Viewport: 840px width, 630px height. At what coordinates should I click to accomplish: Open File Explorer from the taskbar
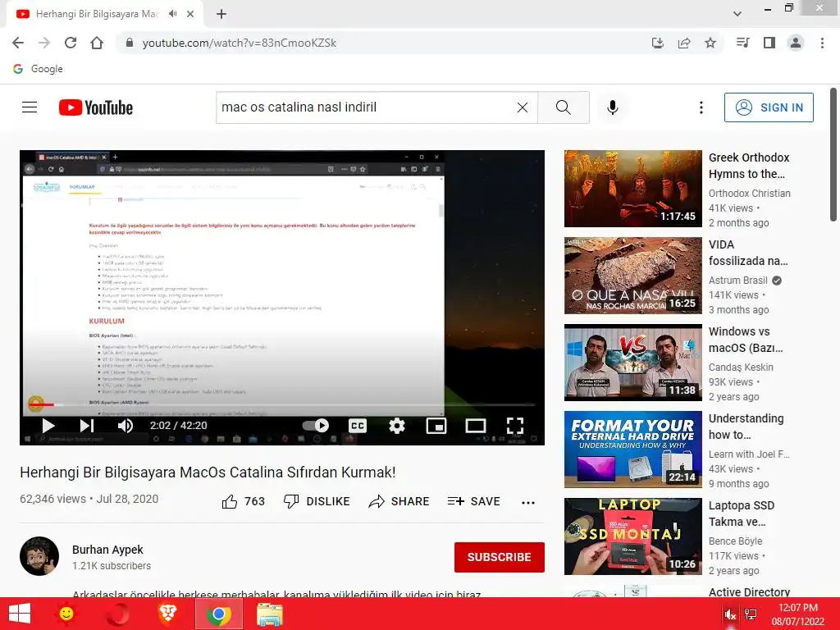269,614
